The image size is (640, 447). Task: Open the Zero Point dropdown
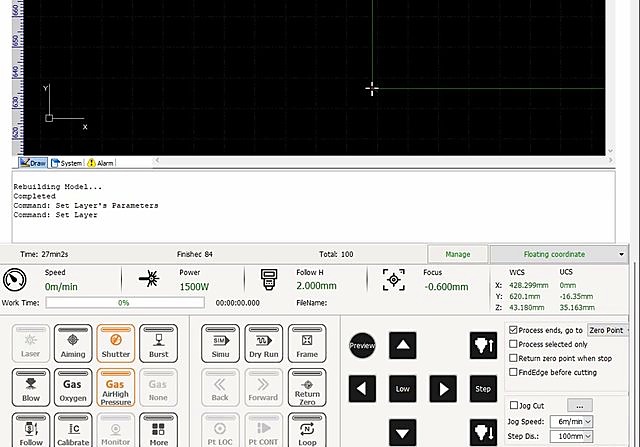tap(608, 330)
